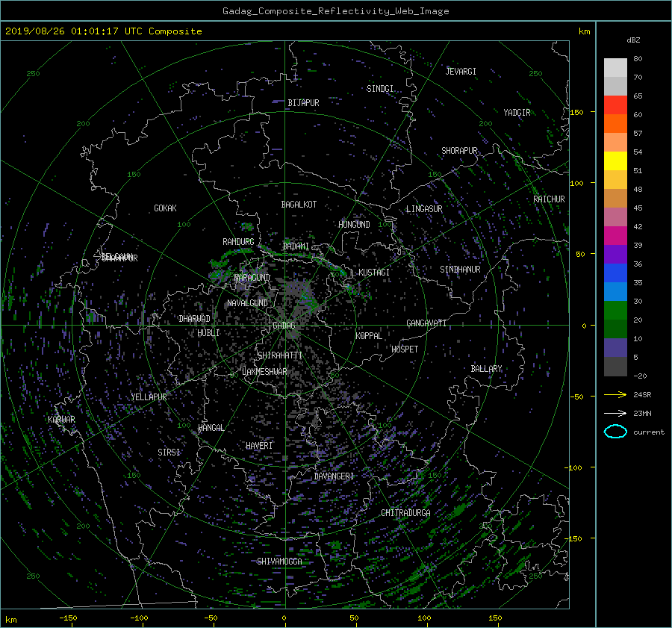
Task: Select the HUNGUND city label
Action: point(354,225)
